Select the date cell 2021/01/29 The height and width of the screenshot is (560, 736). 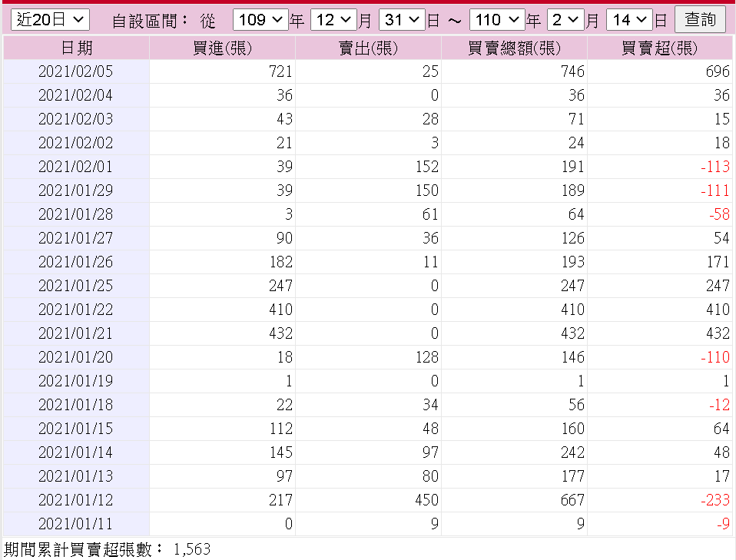click(75, 191)
